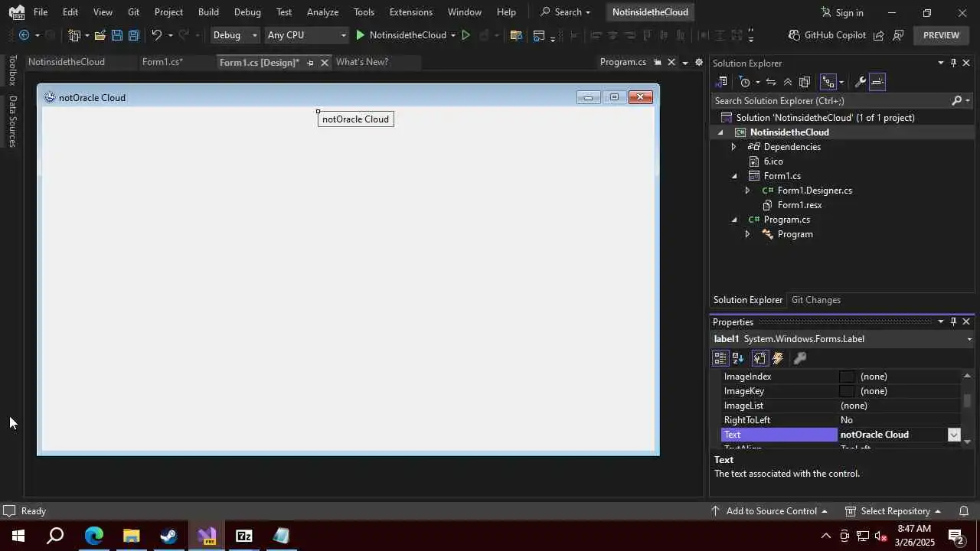Image resolution: width=980 pixels, height=551 pixels.
Task: Click Solution Explorer Sync with Active Document icon
Action: pos(771,82)
